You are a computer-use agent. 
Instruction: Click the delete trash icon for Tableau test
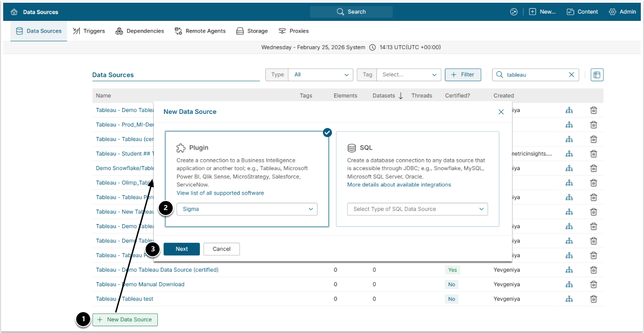[593, 299]
